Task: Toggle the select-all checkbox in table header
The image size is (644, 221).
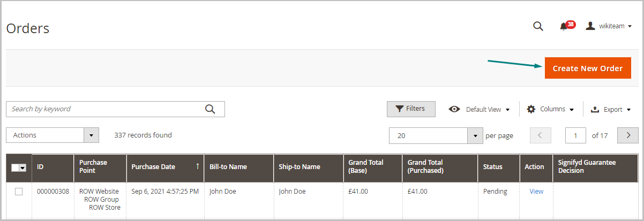Action: coord(16,167)
